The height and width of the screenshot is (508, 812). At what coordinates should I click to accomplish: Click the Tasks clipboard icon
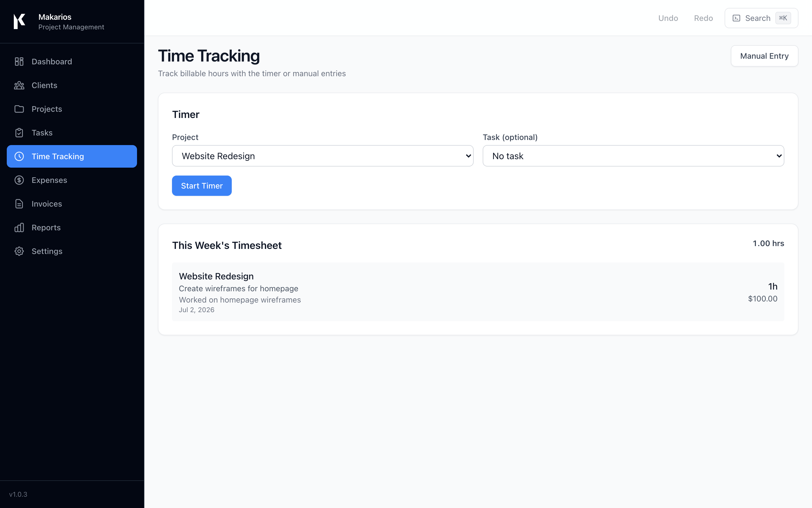tap(19, 133)
